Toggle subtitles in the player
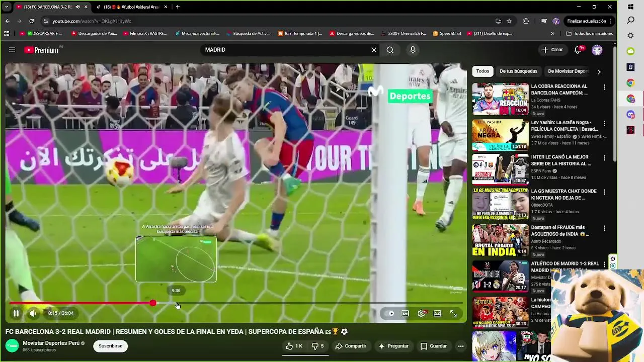The image size is (644, 362). pos(405,313)
